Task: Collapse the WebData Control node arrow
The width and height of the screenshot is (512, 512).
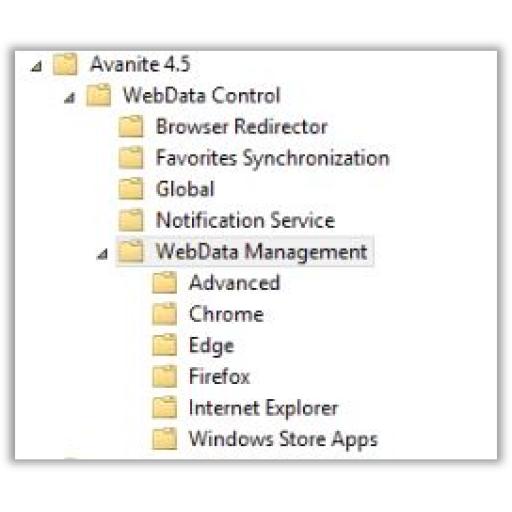Action: pyautogui.click(x=69, y=98)
